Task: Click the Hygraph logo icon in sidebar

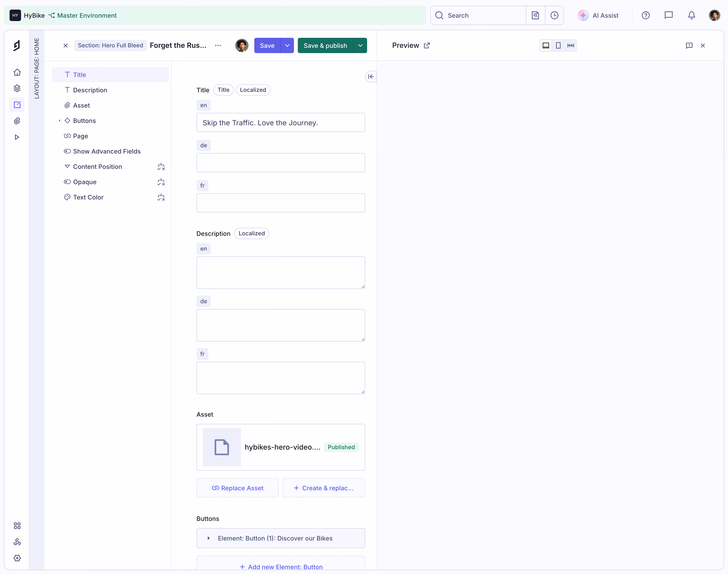Action: (x=17, y=45)
